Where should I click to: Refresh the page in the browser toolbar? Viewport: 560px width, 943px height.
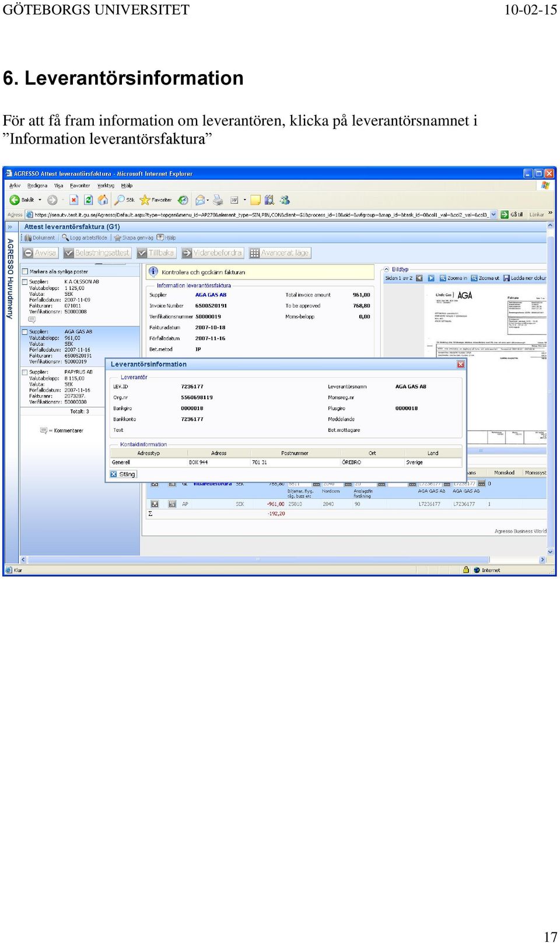coord(89,200)
